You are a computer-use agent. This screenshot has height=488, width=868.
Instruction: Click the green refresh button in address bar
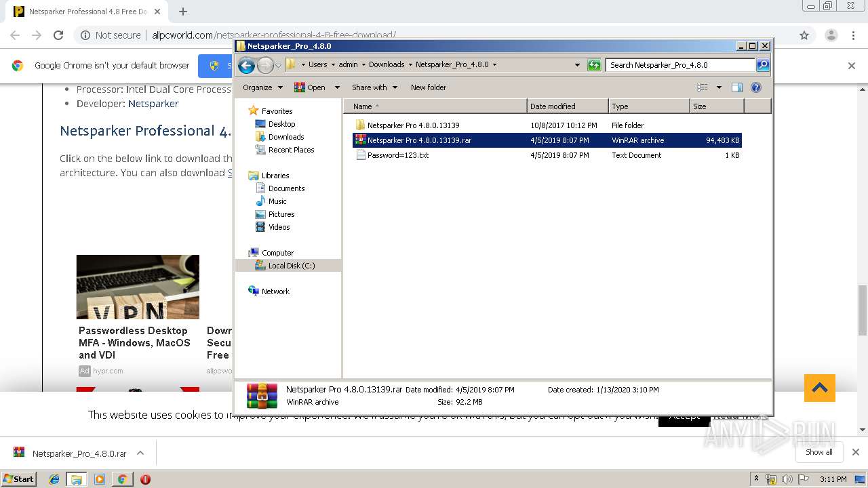(x=594, y=65)
